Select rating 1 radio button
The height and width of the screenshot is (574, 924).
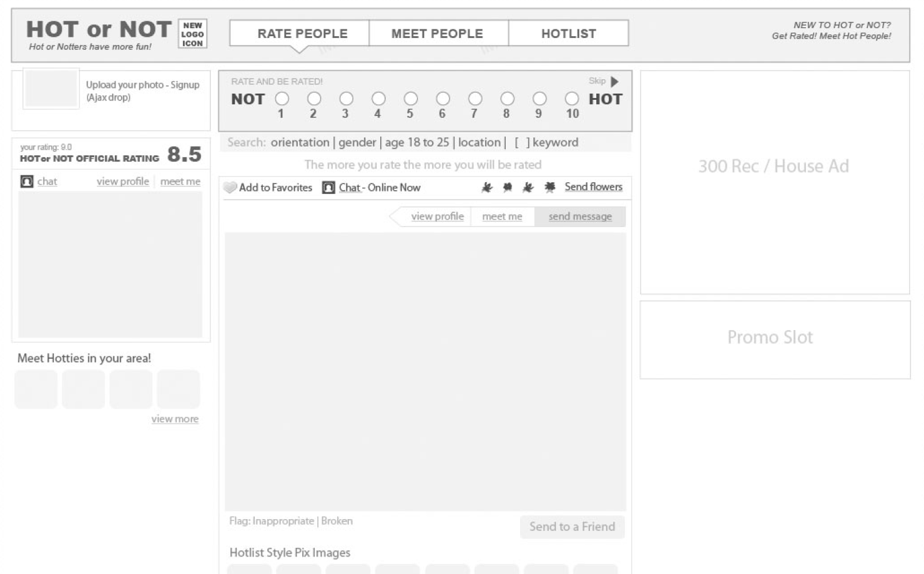(282, 99)
